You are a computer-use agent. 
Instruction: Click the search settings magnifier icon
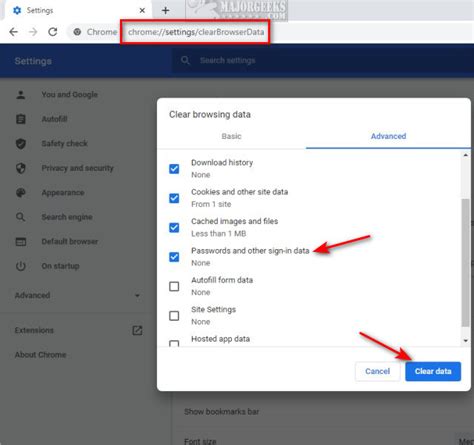click(185, 60)
